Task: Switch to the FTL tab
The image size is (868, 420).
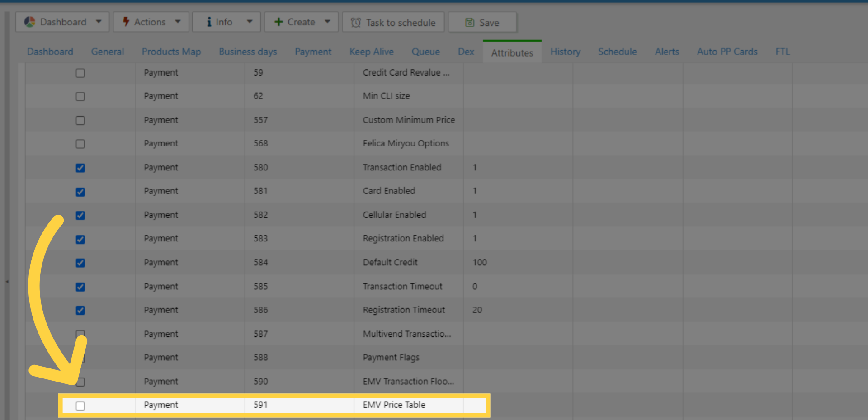Action: [783, 52]
